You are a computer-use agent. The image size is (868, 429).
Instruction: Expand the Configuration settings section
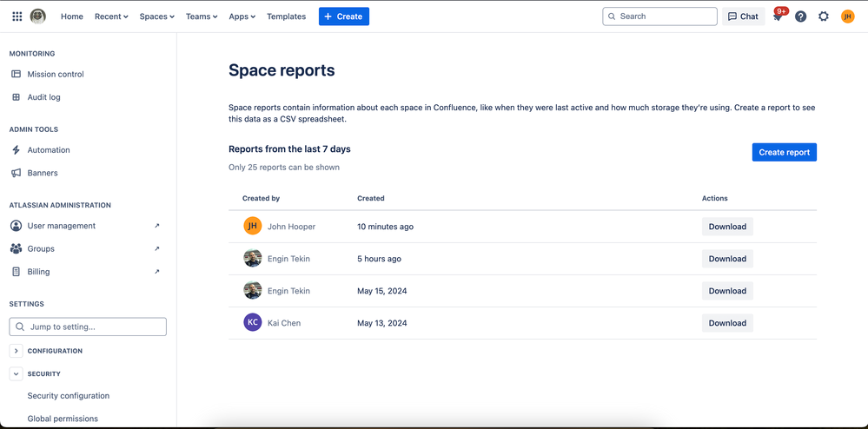coord(16,351)
